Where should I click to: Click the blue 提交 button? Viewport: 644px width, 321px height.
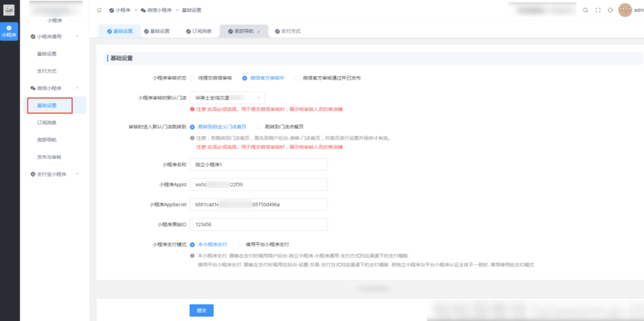tap(201, 310)
